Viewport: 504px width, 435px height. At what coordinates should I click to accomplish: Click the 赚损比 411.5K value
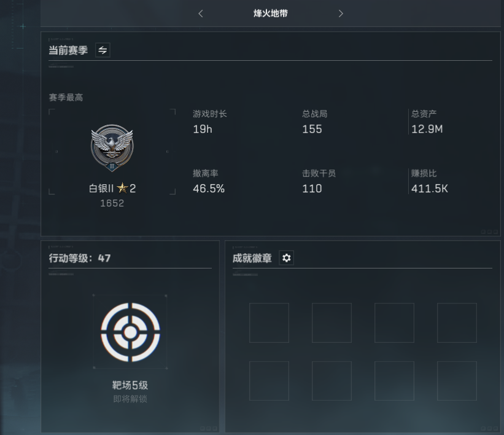pyautogui.click(x=430, y=189)
